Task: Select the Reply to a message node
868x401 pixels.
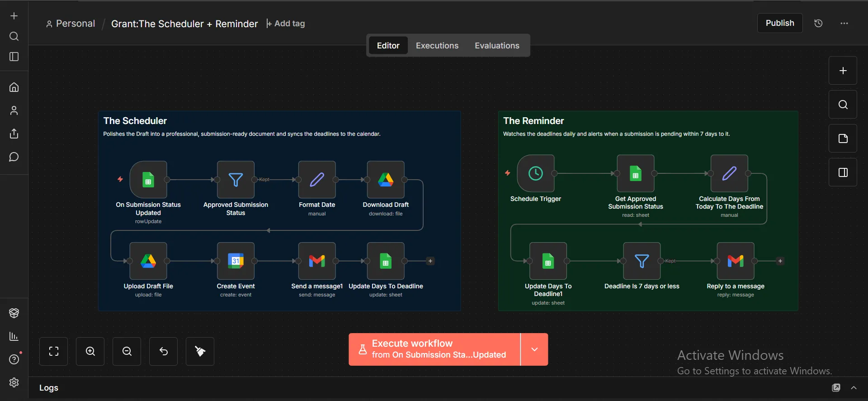Action: coord(736,261)
